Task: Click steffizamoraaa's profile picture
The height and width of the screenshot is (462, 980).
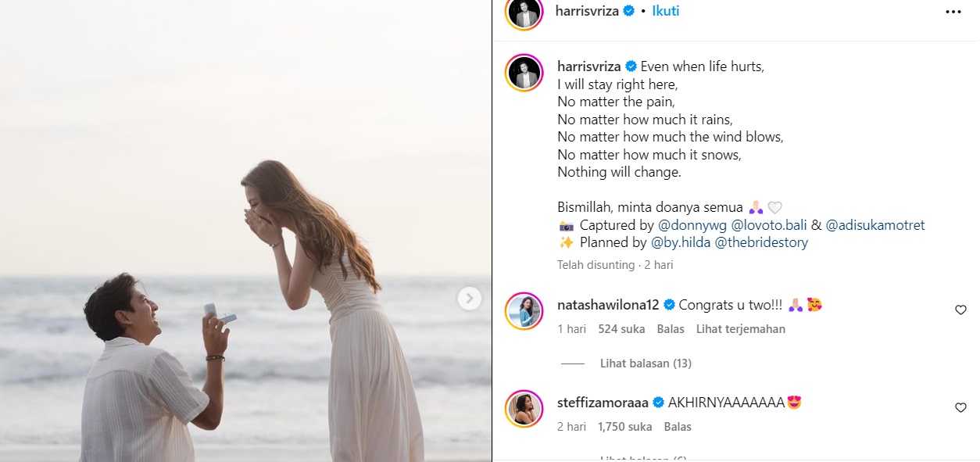Action: pos(524,408)
